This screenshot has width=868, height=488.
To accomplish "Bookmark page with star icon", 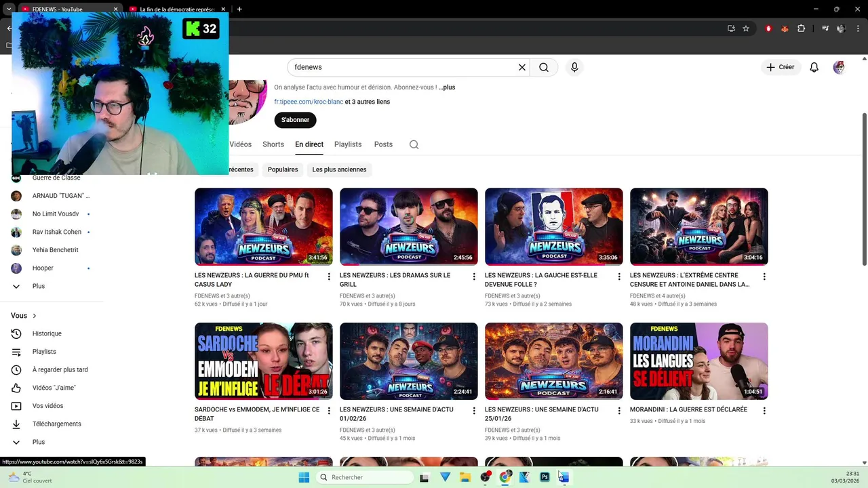I will coord(746,28).
